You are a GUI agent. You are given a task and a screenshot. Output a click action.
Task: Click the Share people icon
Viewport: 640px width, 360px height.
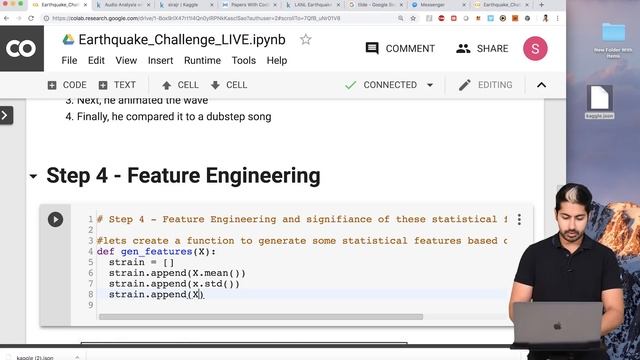pyautogui.click(x=463, y=49)
